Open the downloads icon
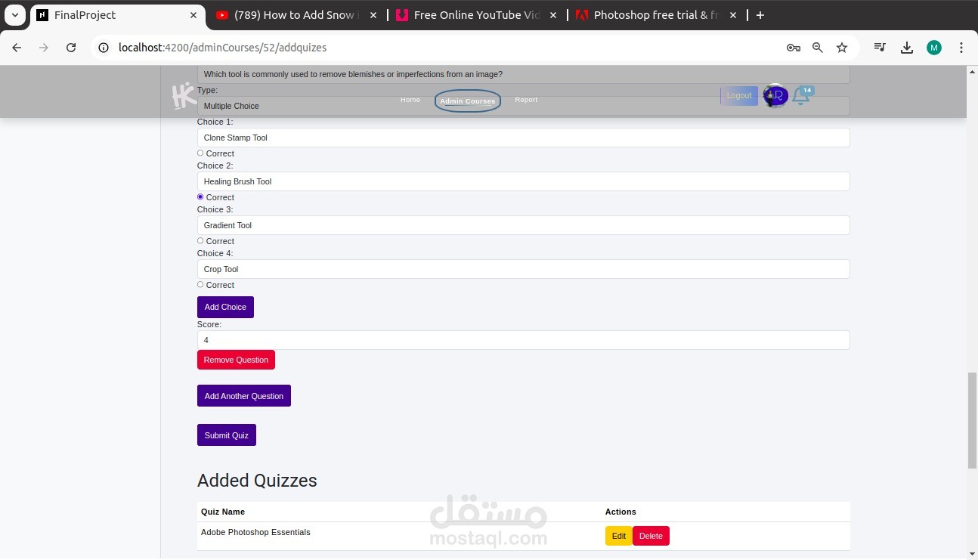 [907, 48]
